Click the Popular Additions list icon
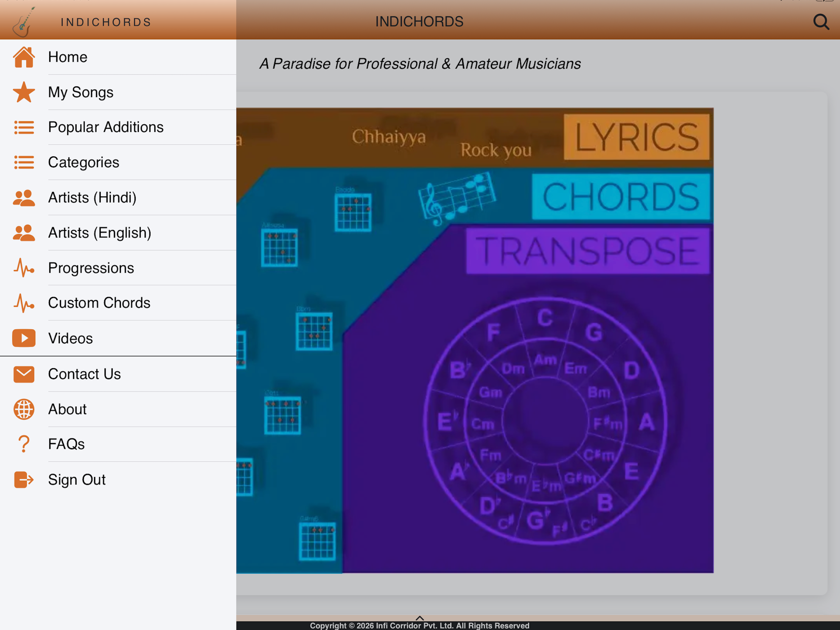This screenshot has height=630, width=840. 24,127
